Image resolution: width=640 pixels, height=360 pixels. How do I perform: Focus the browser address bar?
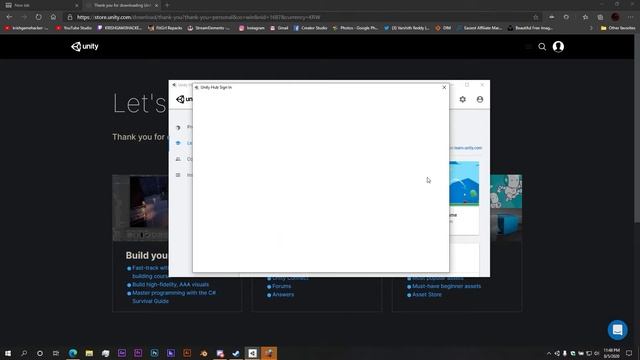pyautogui.click(x=302, y=17)
